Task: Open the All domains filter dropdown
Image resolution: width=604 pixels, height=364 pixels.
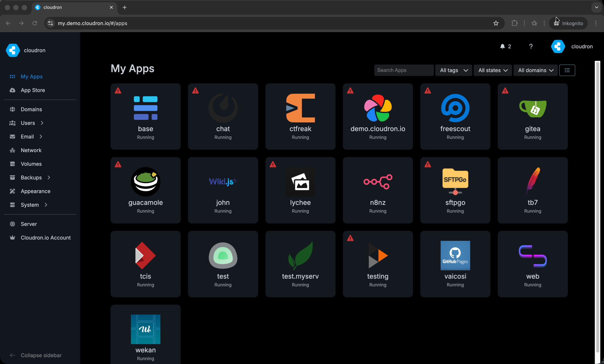Action: coord(535,70)
